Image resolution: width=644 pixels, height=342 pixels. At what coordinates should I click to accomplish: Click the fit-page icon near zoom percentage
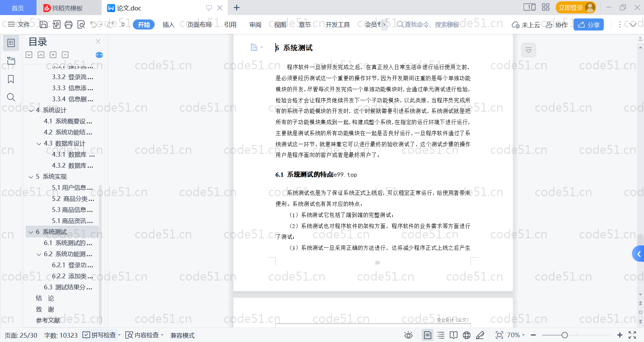tap(499, 335)
